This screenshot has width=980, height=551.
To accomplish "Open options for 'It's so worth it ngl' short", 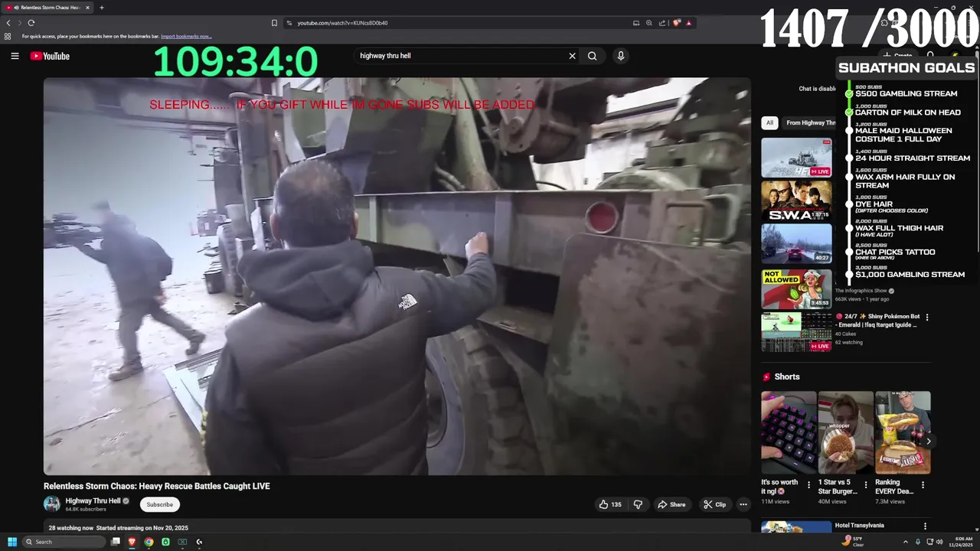I will click(x=809, y=484).
